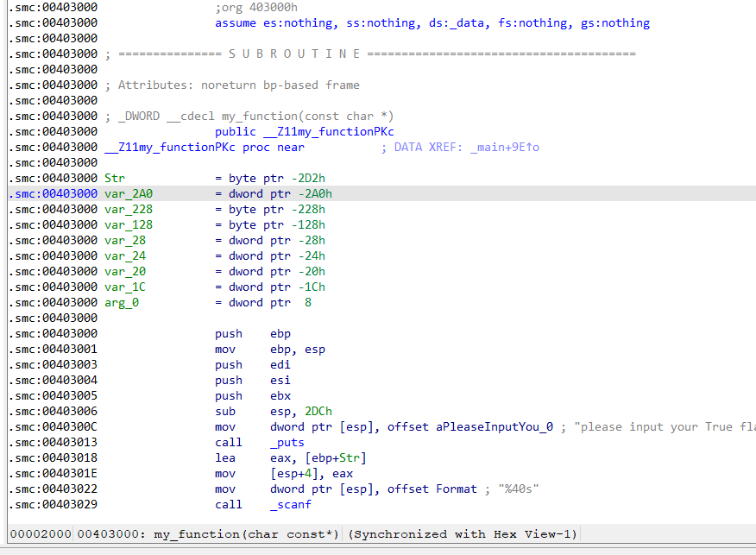The width and height of the screenshot is (756, 555).
Task: Select the 'mov ebp, esp' instruction
Action: point(270,349)
